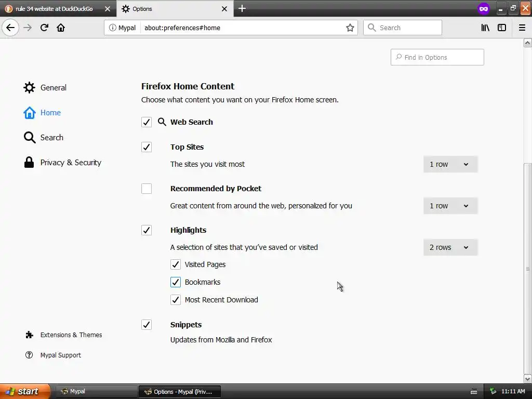Open the Mypal Support link
The width and height of the screenshot is (532, 399).
(x=60, y=355)
